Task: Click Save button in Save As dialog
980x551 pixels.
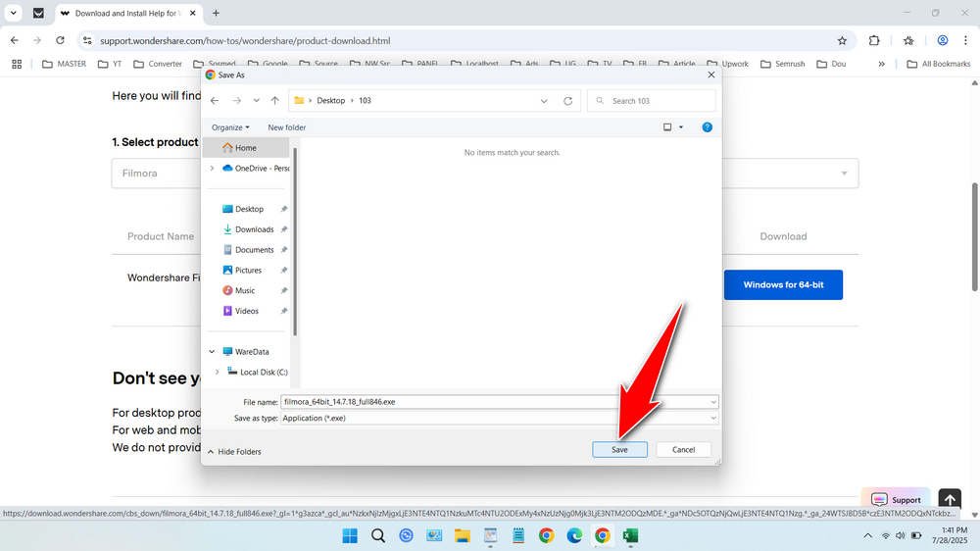Action: 619,450
